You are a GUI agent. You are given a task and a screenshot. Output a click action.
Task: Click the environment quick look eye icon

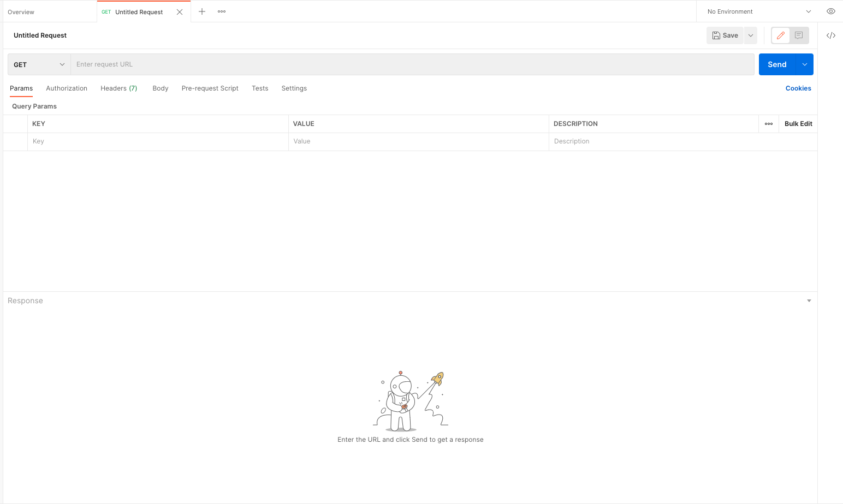click(x=830, y=11)
